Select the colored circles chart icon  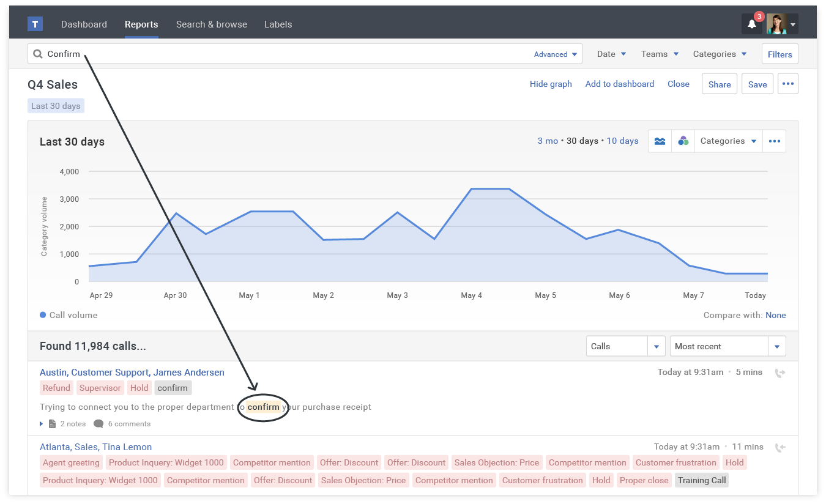pyautogui.click(x=683, y=141)
